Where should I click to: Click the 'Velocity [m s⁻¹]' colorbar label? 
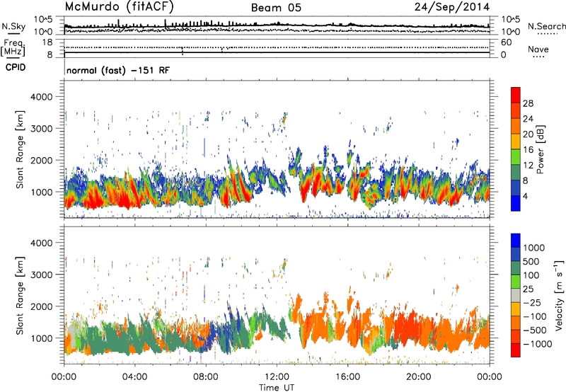(559, 295)
